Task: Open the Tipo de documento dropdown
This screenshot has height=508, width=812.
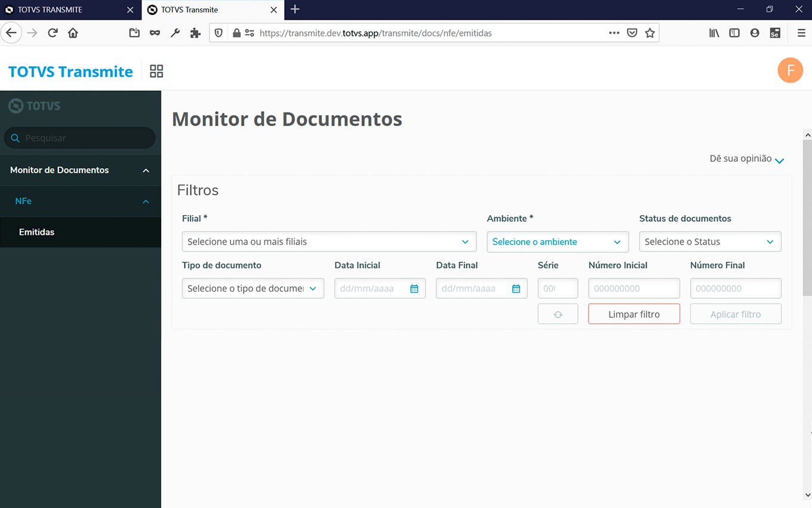Action: [253, 289]
